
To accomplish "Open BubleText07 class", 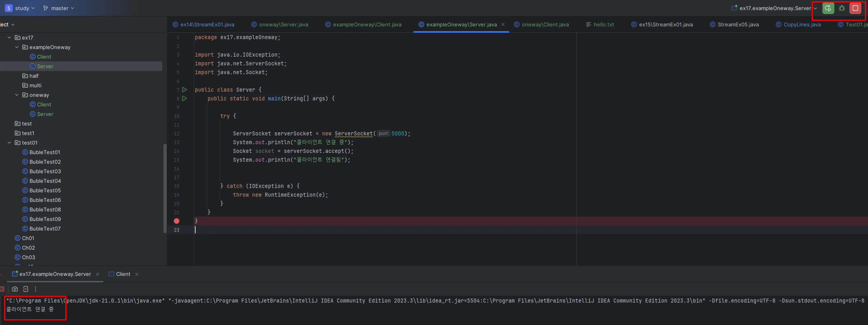I will (41, 229).
